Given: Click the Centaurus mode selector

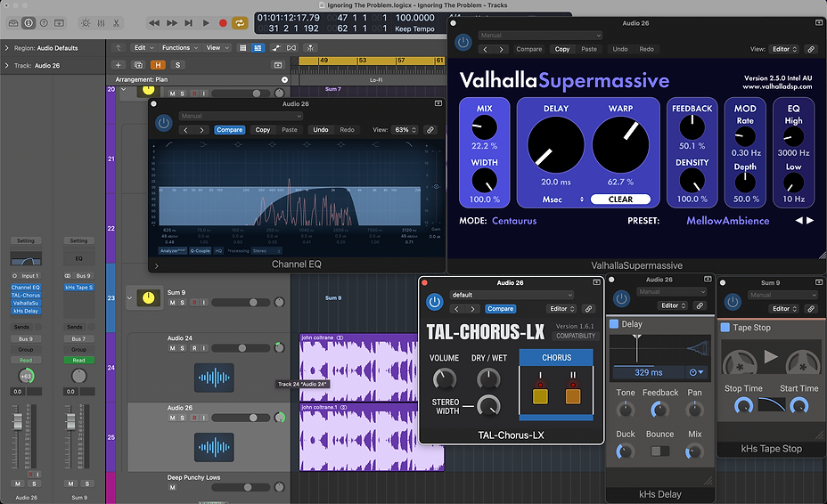Looking at the screenshot, I should pyautogui.click(x=514, y=221).
